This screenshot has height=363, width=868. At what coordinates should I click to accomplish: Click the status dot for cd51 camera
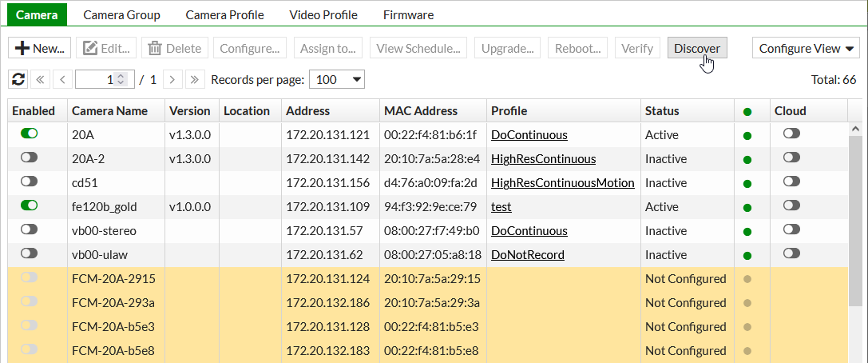747,183
